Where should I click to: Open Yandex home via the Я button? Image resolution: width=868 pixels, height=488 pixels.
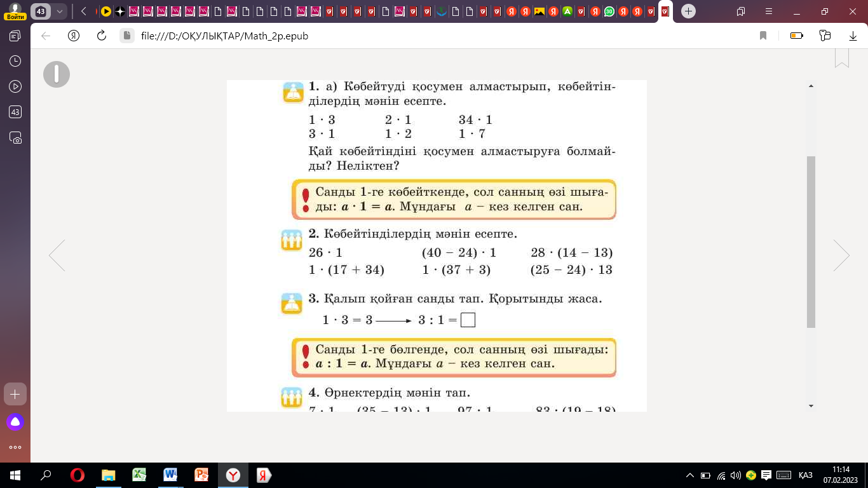click(x=73, y=36)
